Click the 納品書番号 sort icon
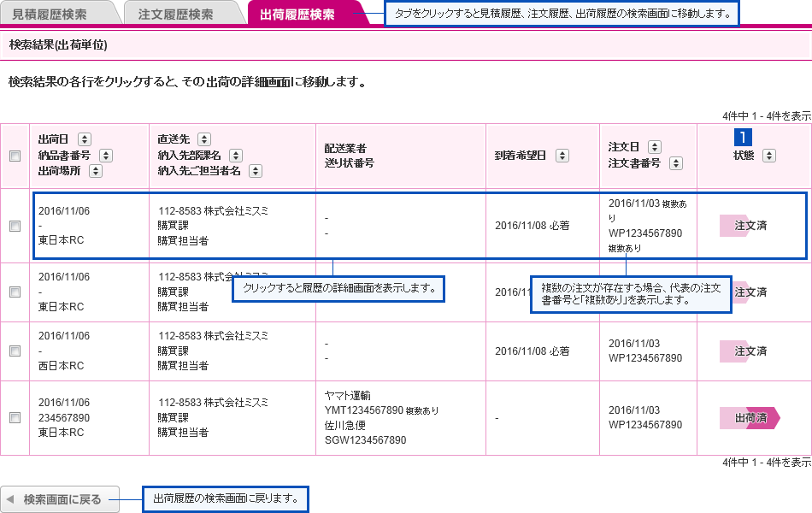812x513 pixels. [x=106, y=155]
